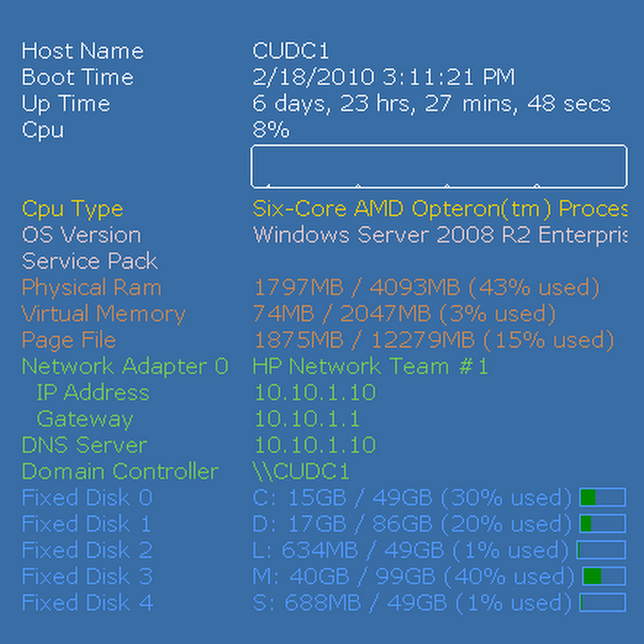Click the Page File usage value
Screen dimensions: 644x644
click(428, 341)
